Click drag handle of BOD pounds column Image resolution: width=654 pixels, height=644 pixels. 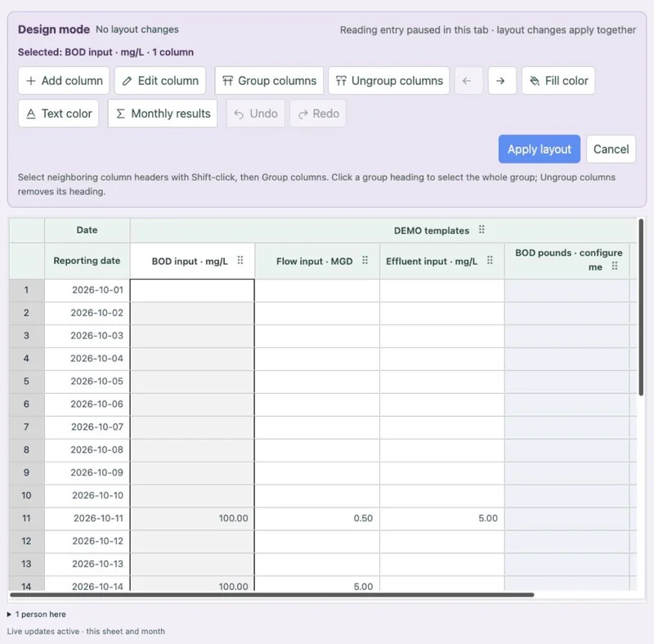click(615, 266)
